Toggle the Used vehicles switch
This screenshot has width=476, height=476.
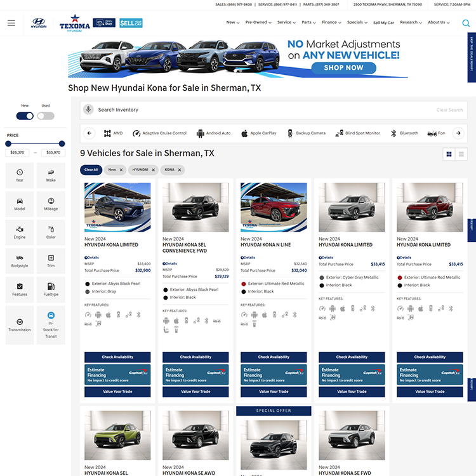pyautogui.click(x=46, y=116)
